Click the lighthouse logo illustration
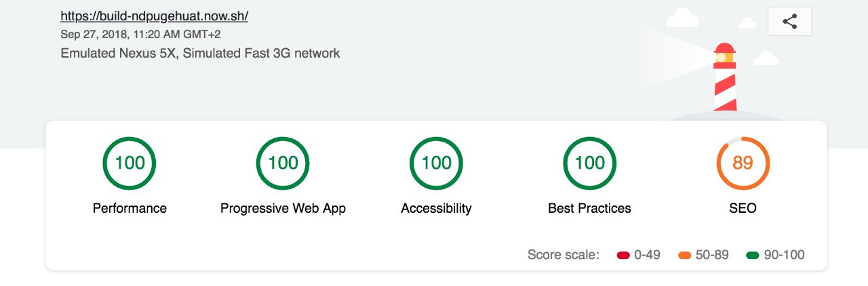Image resolution: width=868 pixels, height=286 pixels. pos(724,78)
